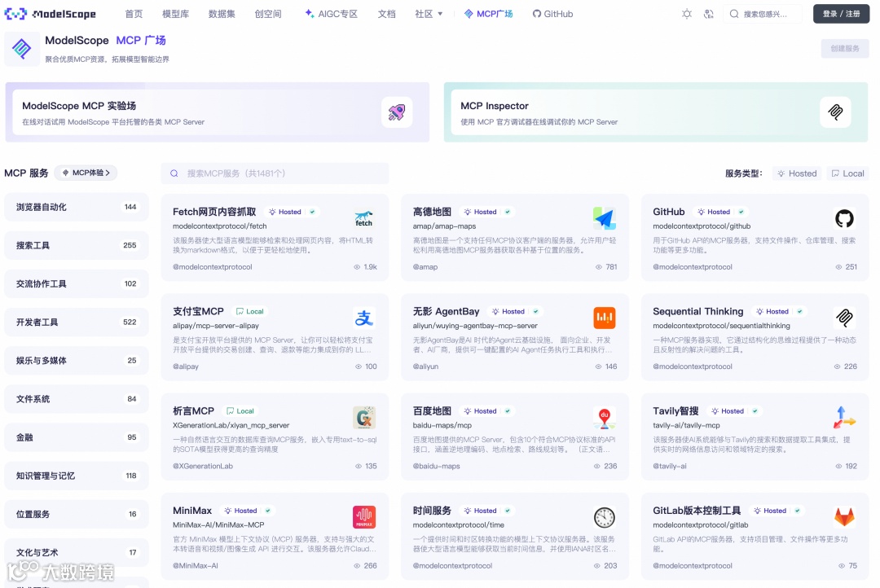Open the AIGC专区 navigation item

click(331, 14)
